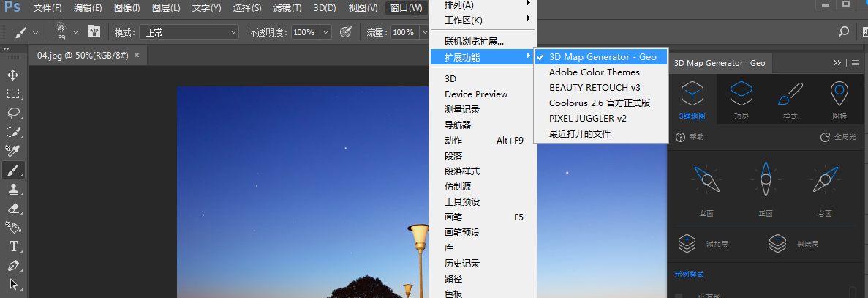The width and height of the screenshot is (868, 298).
Task: Select the Move tool
Action: pos(12,75)
